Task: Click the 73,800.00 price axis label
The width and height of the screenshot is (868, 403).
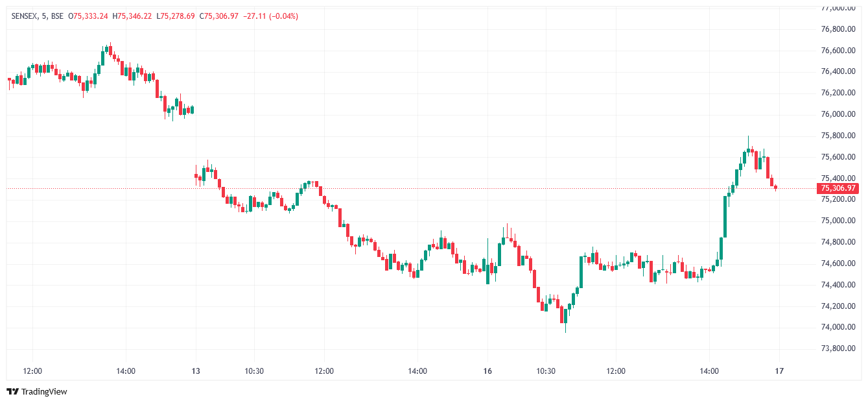Action: 838,348
